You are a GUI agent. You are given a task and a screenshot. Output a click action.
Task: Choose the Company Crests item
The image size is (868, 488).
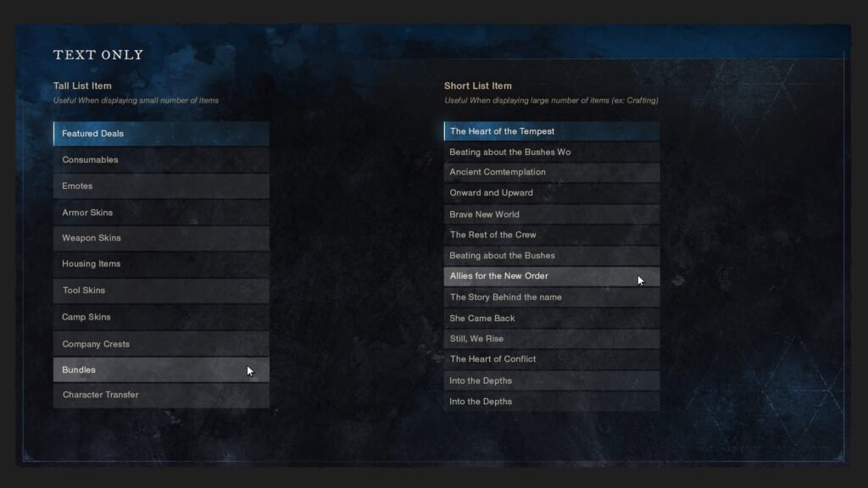(161, 344)
